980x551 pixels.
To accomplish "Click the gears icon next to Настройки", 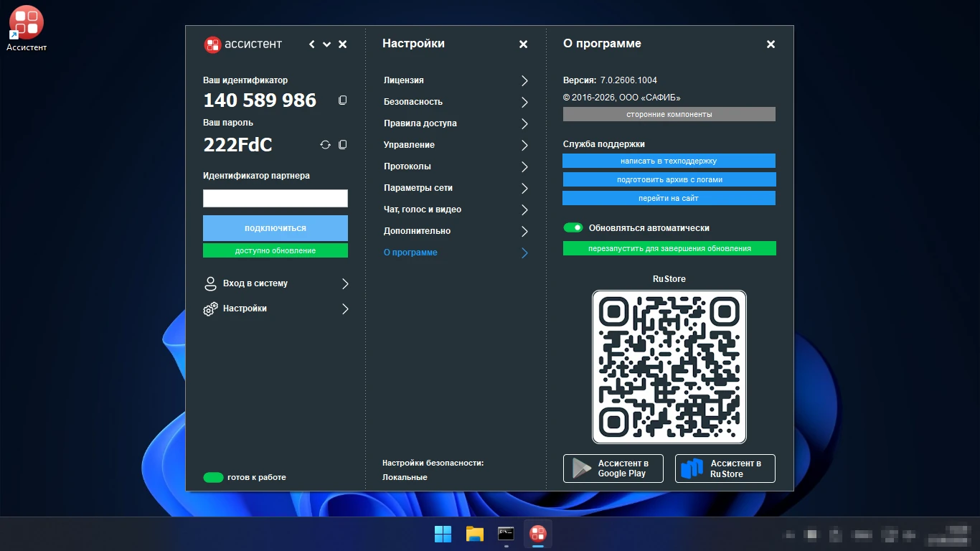I will coord(210,309).
